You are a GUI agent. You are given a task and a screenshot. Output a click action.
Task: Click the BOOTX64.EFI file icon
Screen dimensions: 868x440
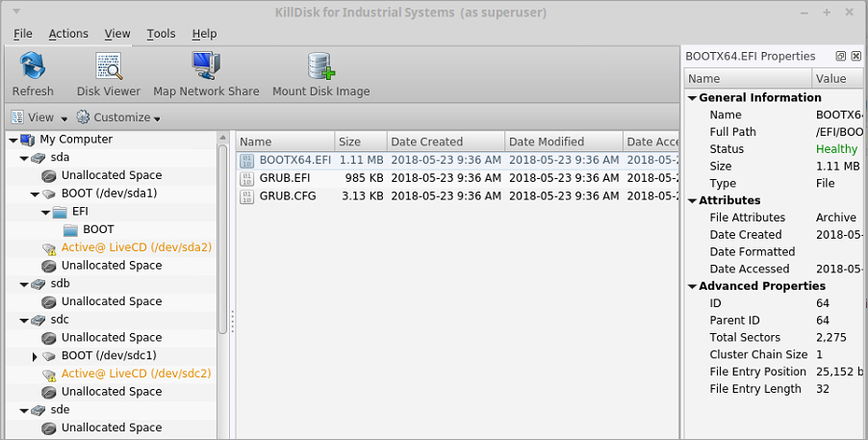tap(247, 161)
